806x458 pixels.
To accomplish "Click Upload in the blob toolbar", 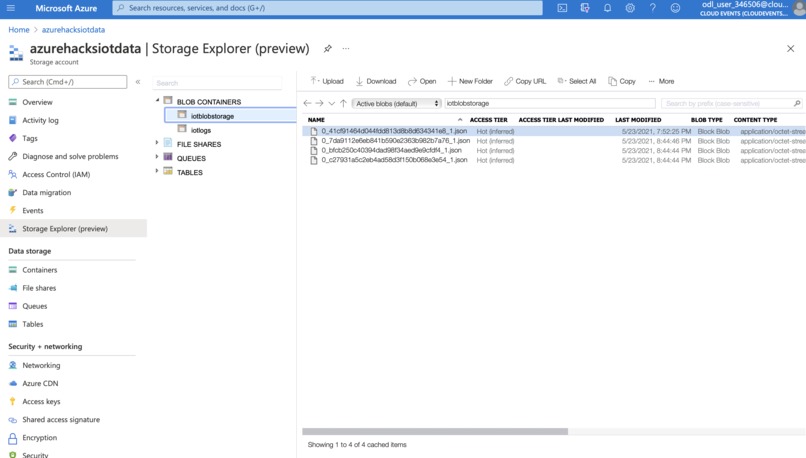I will point(327,81).
